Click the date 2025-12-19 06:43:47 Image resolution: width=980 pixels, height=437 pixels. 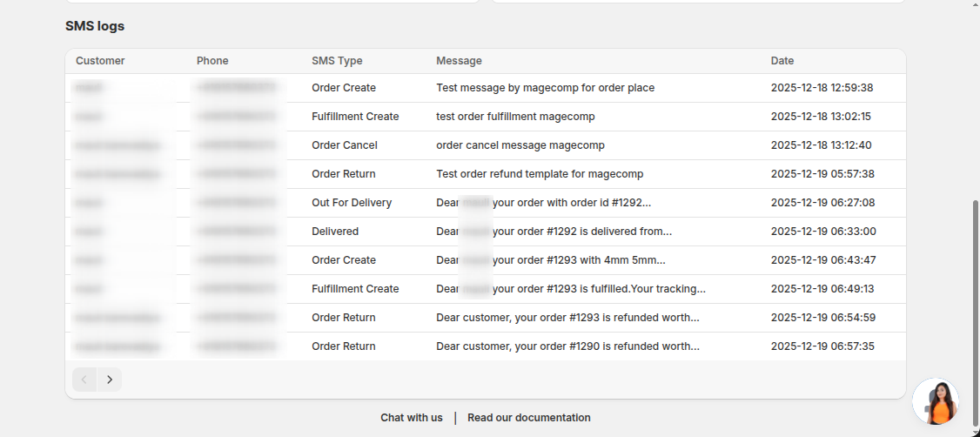[822, 260]
